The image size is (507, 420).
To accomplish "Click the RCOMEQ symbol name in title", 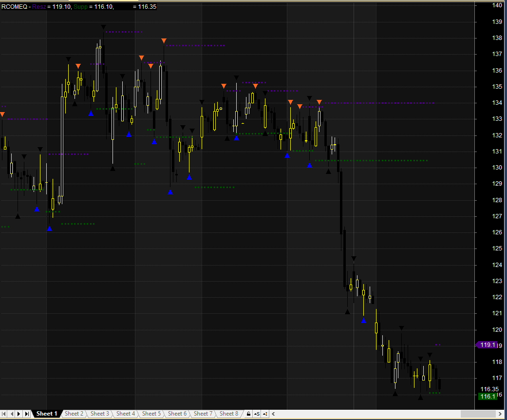I will coord(14,7).
